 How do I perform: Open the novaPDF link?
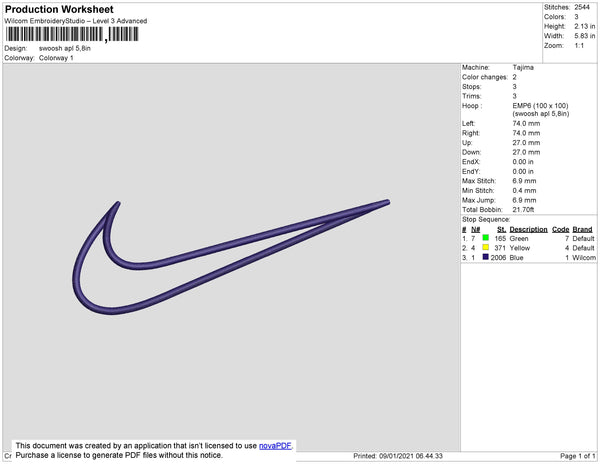[275, 446]
